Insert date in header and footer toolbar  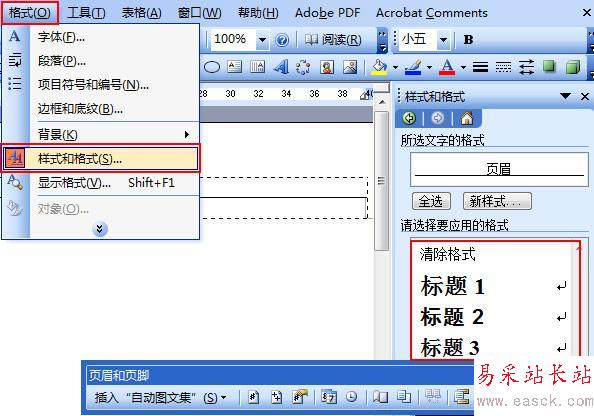tap(328, 397)
